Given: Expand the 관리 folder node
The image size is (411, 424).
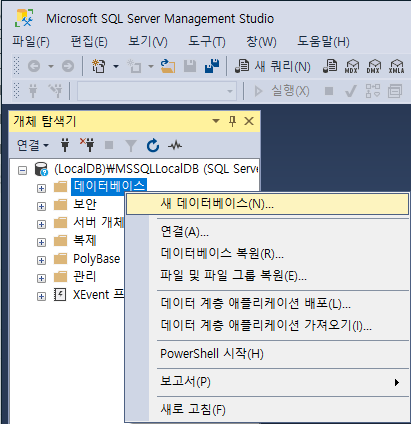Looking at the screenshot, I should click(41, 278).
